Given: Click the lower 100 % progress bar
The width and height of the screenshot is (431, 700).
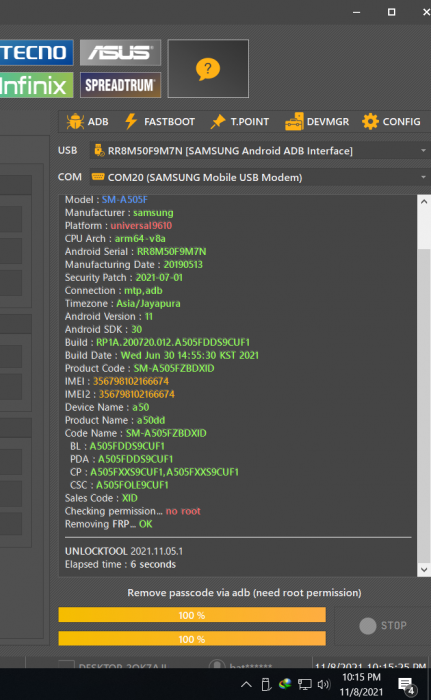Looking at the screenshot, I should tap(192, 638).
